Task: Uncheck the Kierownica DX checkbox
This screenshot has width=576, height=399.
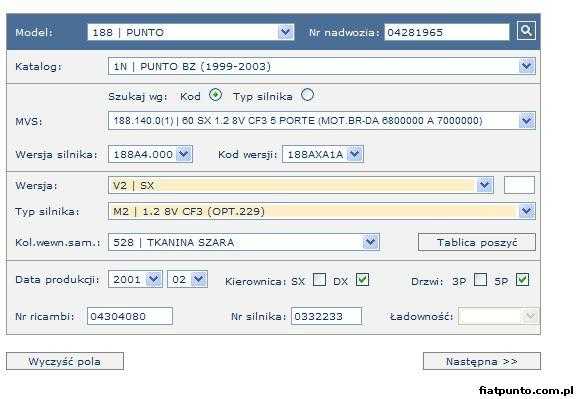Action: point(363,280)
